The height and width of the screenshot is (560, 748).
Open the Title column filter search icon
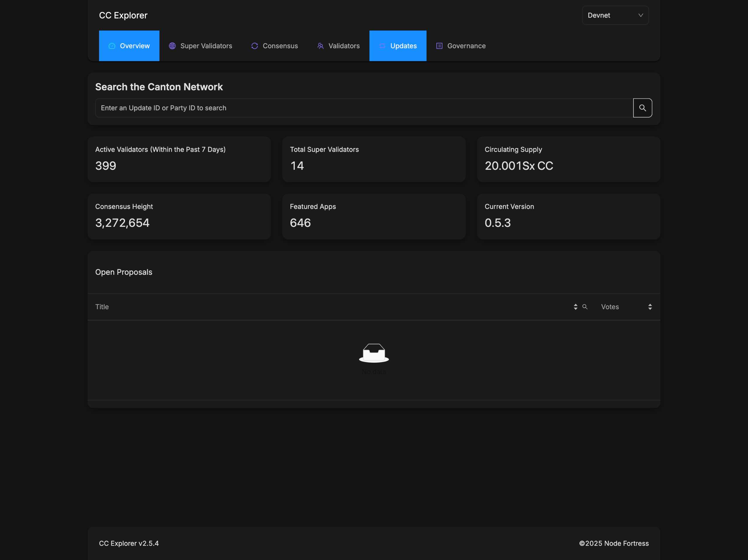585,307
